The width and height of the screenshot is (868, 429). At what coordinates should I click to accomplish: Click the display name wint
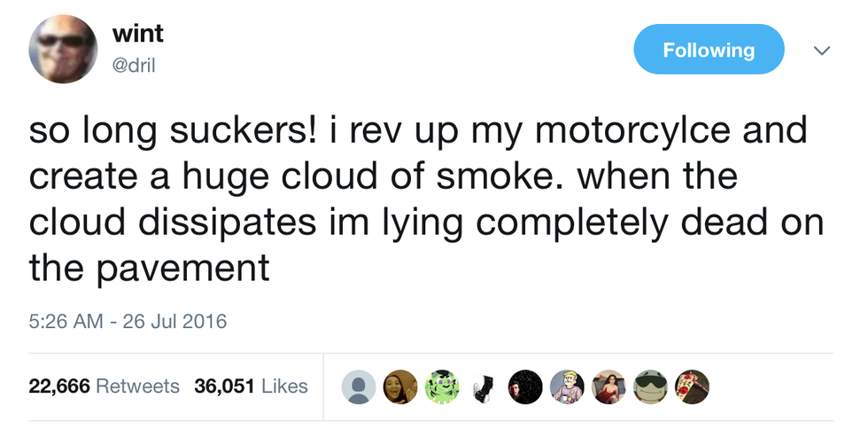pos(138,34)
